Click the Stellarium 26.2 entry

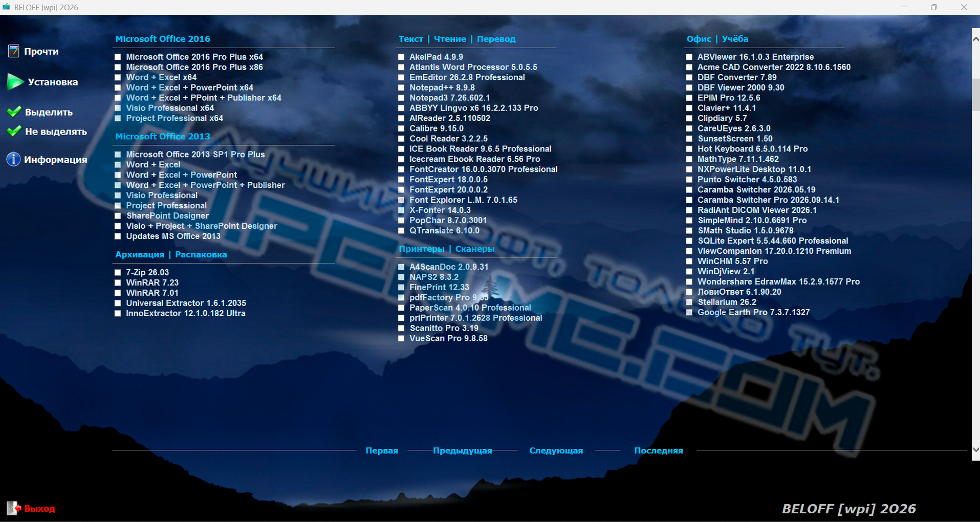click(727, 302)
